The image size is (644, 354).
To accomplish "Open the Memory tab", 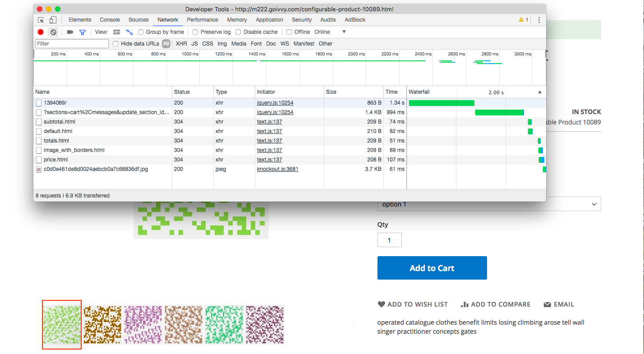I will (237, 20).
